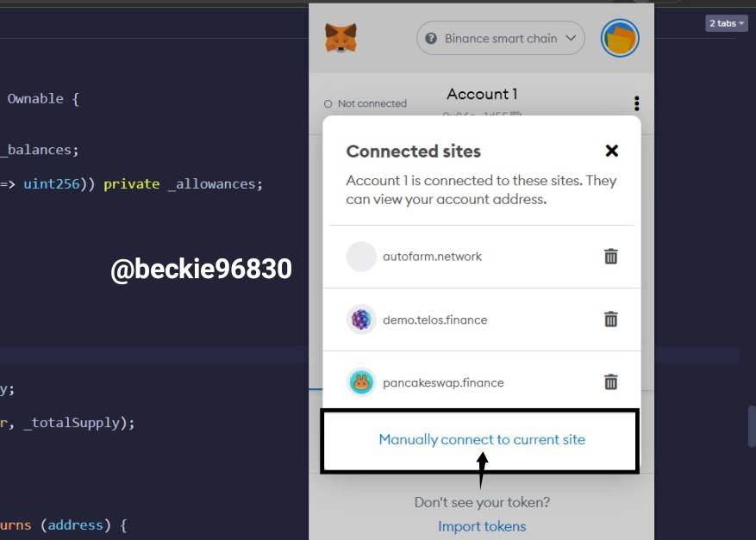Delete the autofarm.network connection
Viewport: 756px width, 540px height.
point(611,257)
